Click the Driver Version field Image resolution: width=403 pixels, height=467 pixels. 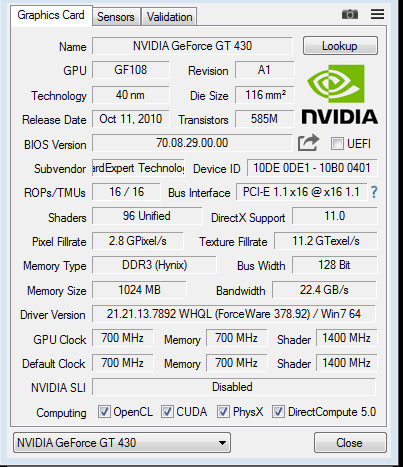pos(234,314)
